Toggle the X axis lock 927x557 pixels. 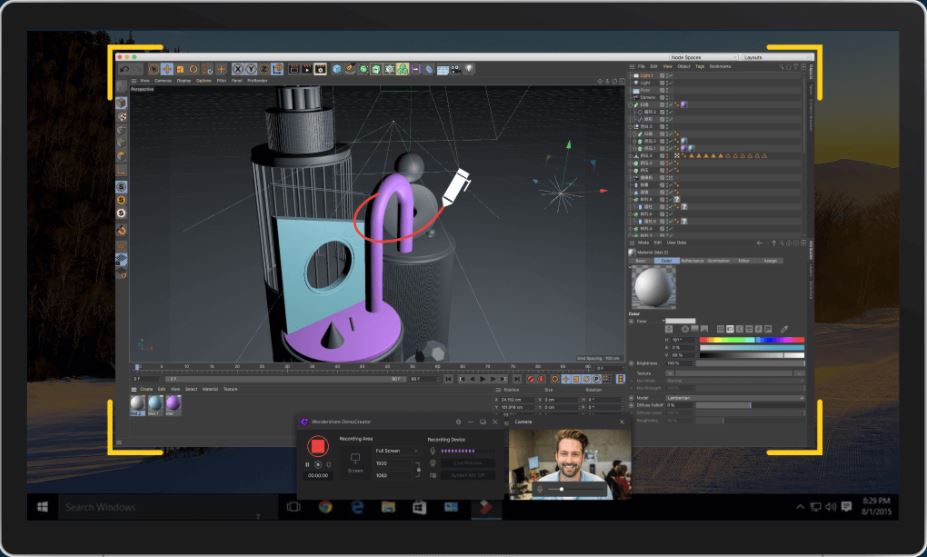[x=238, y=69]
